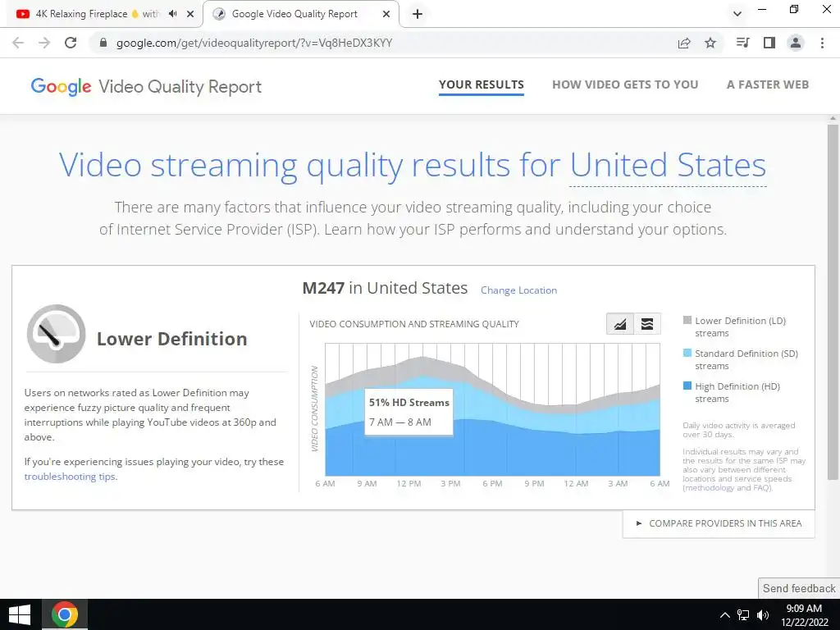Click the 51% HD Streams tooltip
This screenshot has height=630, width=840.
coord(409,412)
